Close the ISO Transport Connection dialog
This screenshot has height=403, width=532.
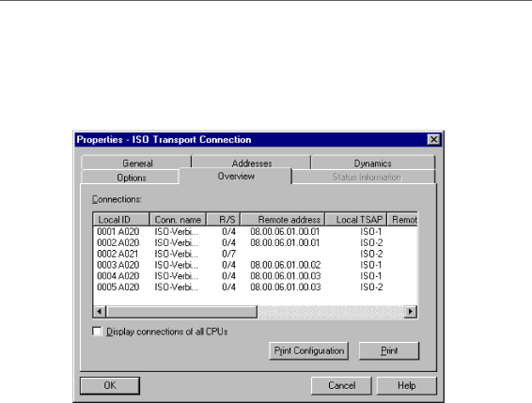pos(433,139)
